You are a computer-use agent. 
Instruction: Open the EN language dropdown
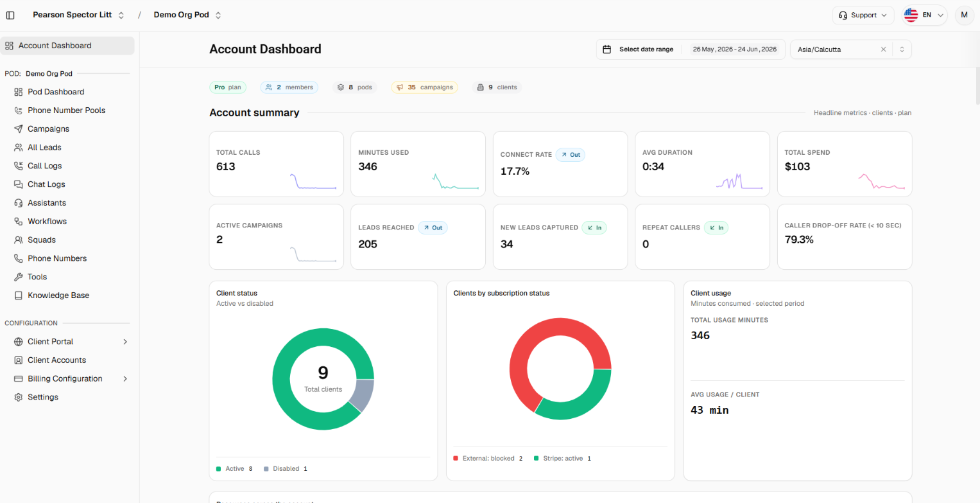[924, 15]
